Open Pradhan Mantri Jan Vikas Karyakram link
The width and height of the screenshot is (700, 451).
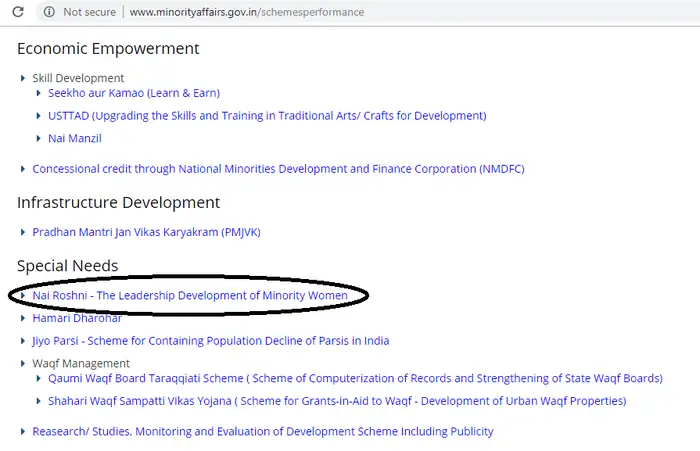146,232
